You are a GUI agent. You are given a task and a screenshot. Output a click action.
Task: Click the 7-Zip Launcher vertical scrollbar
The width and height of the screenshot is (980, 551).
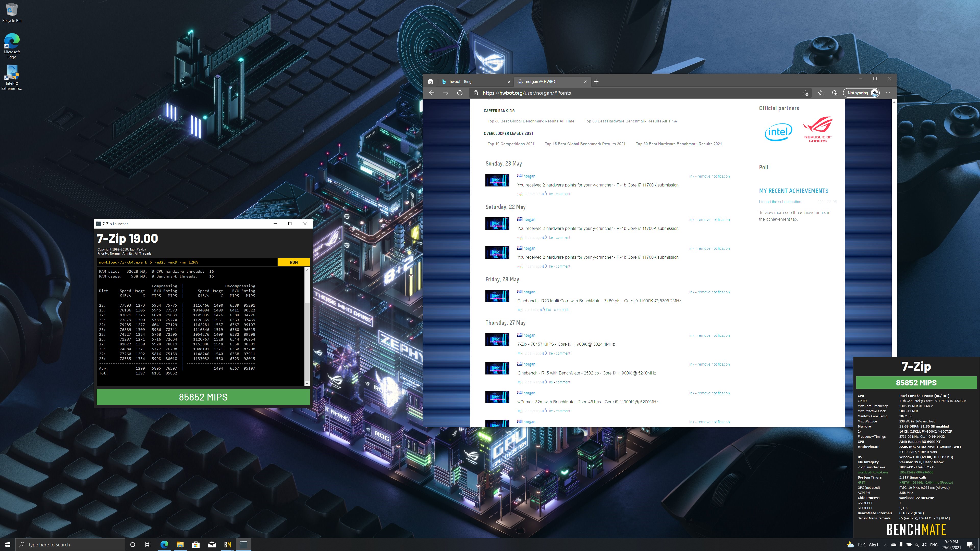(x=307, y=327)
